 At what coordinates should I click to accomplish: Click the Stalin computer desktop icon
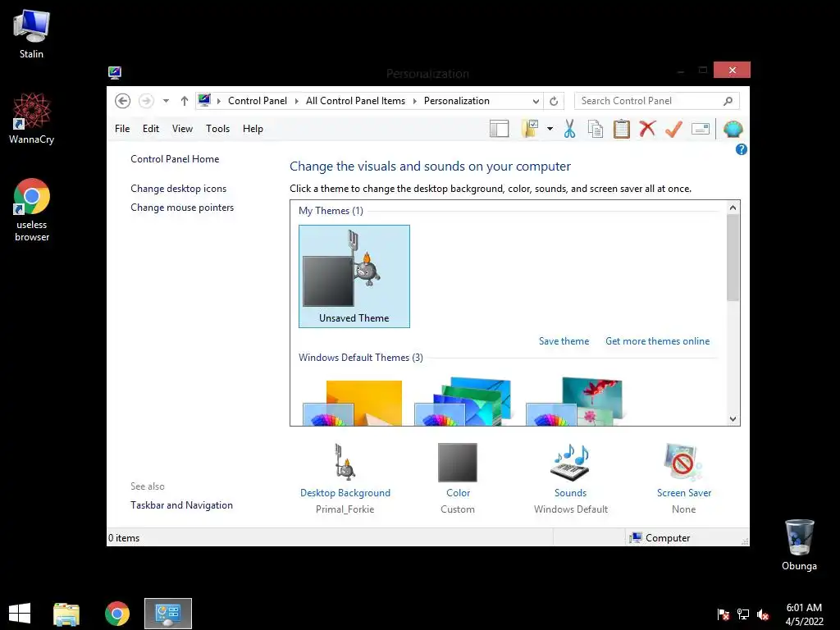(32, 34)
